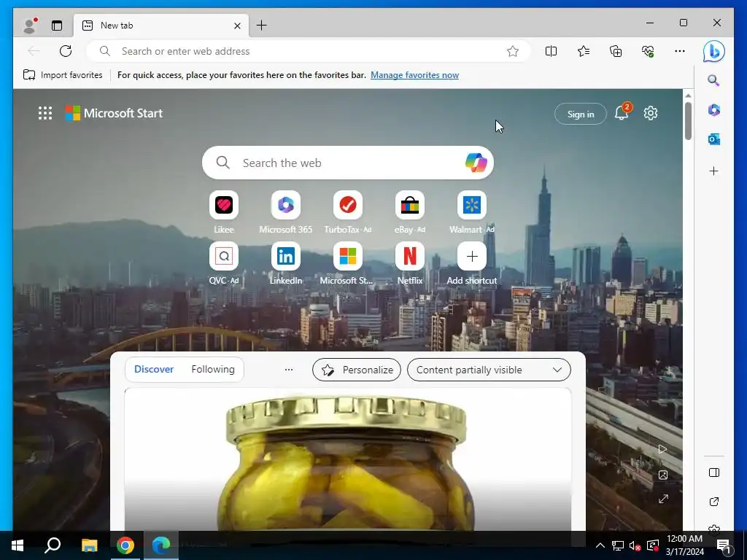The width and height of the screenshot is (747, 560).
Task: Add a sidebar app with plus
Action: tap(713, 171)
